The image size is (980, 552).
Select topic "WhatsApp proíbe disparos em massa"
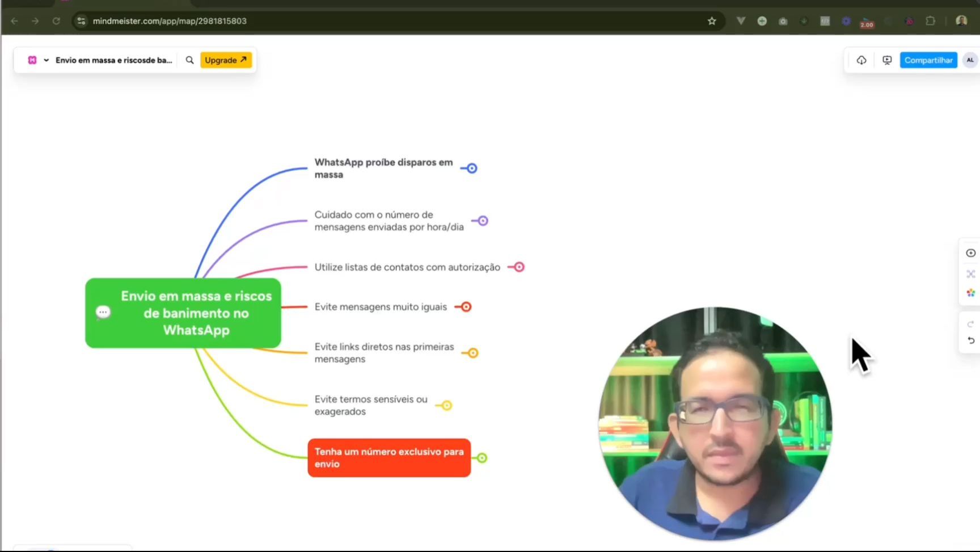(x=383, y=168)
